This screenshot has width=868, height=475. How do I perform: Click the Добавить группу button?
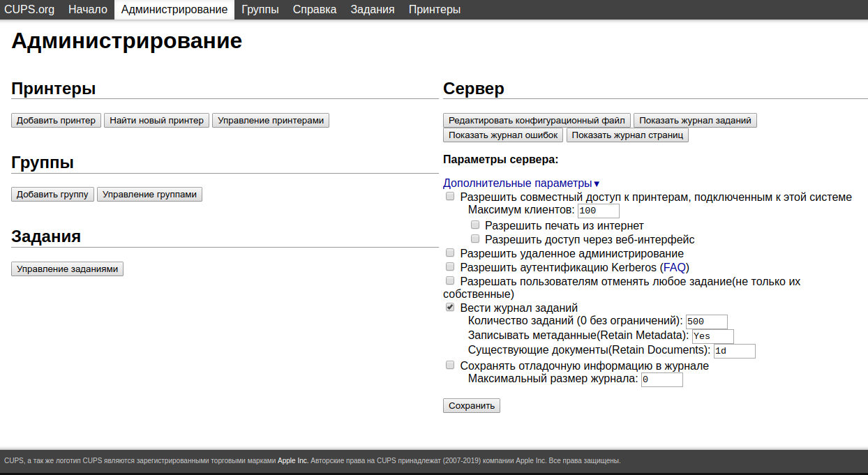[x=52, y=195]
